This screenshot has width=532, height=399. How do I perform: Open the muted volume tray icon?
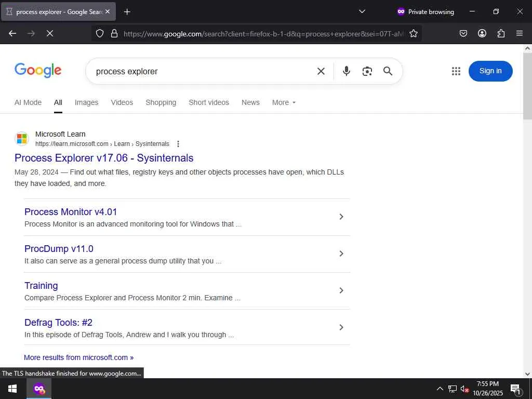[x=464, y=389]
